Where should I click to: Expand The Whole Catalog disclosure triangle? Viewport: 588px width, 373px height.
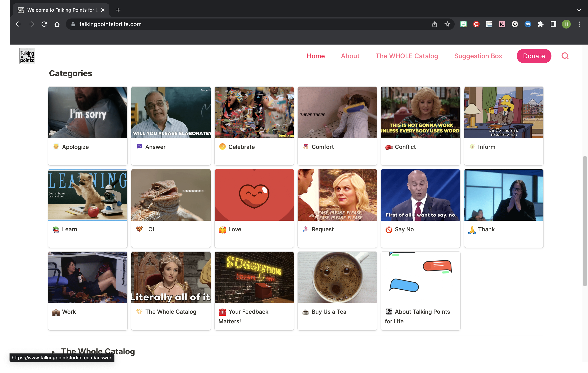point(53,352)
